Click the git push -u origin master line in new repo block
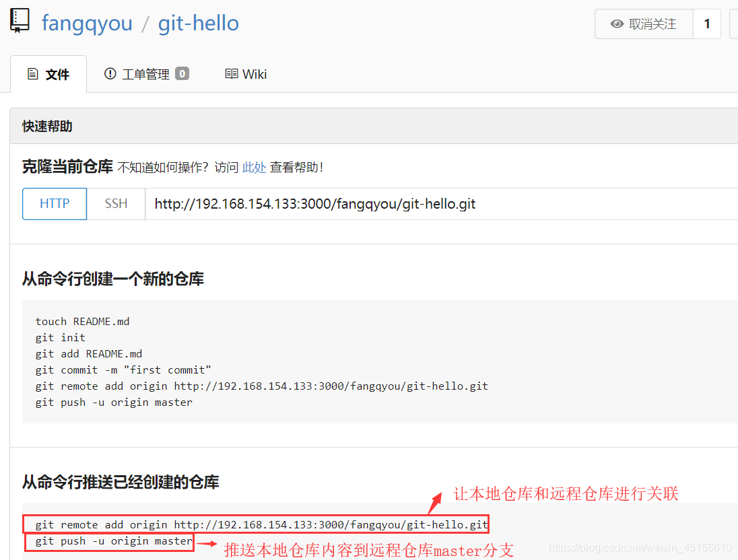This screenshot has width=738, height=560. [114, 403]
